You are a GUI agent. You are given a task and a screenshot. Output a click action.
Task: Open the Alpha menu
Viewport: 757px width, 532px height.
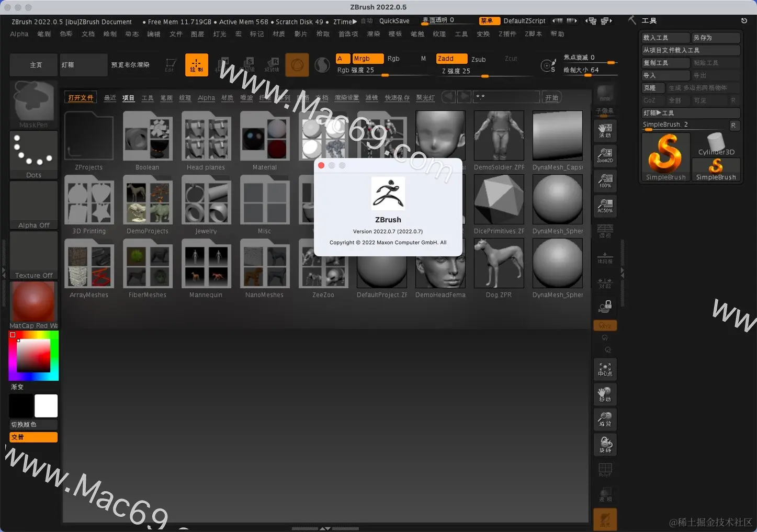[x=19, y=34]
